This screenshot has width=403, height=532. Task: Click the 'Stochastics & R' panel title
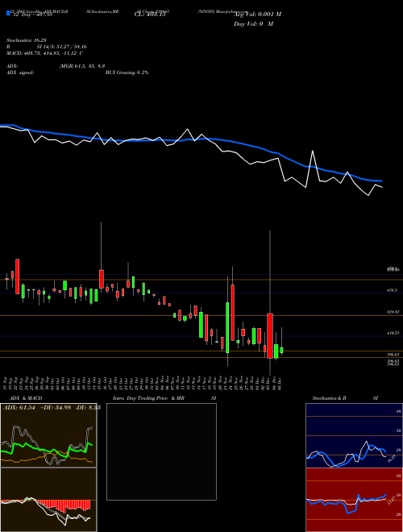pyautogui.click(x=329, y=398)
